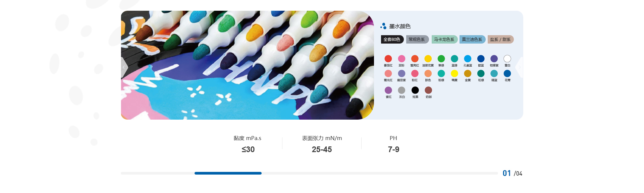Click the previous slide arrow on the image
The height and width of the screenshot is (193, 644).
pyautogui.click(x=124, y=67)
